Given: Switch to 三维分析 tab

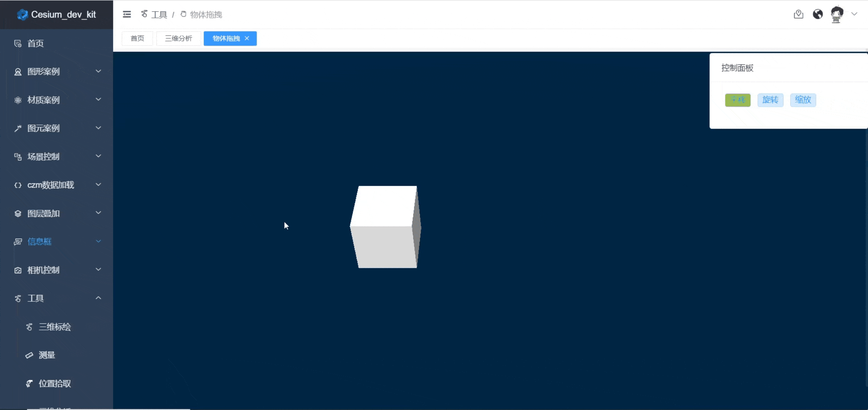Looking at the screenshot, I should click(178, 38).
